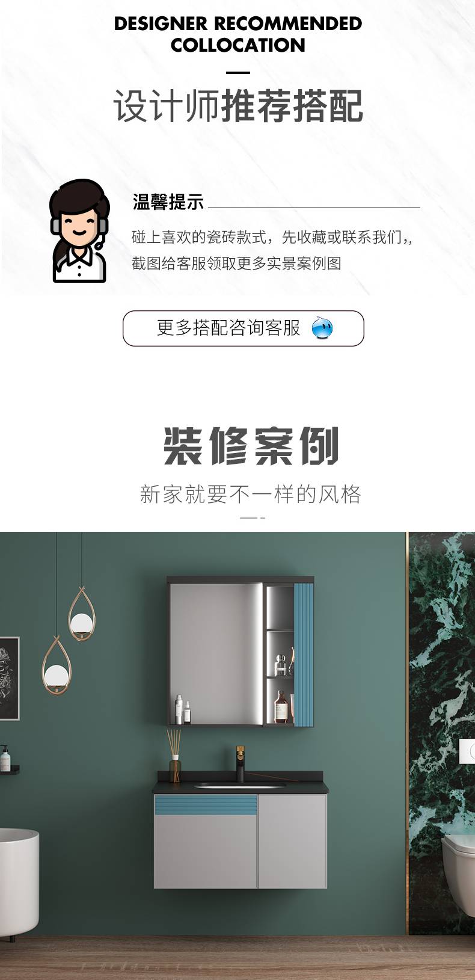Viewport: 475px width, 980px height.
Task: Click the black and gold faucet
Action: click(240, 762)
